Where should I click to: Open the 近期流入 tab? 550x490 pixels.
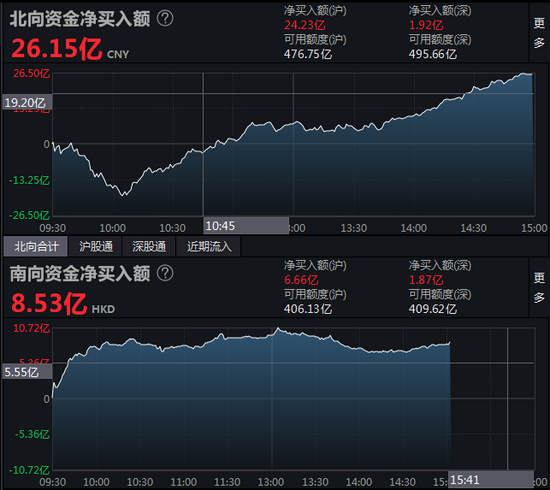tap(209, 246)
